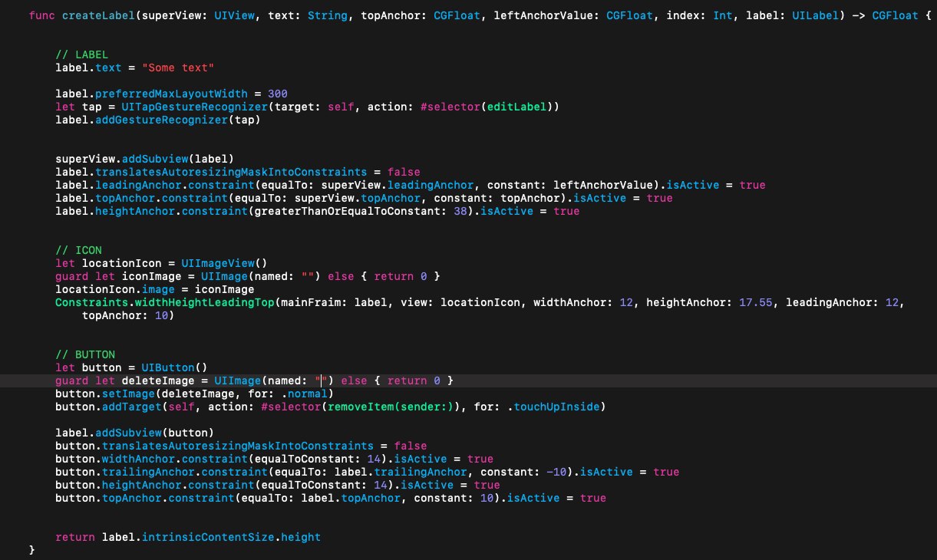The width and height of the screenshot is (937, 560).
Task: Click the editLabel selector name
Action: [516, 107]
